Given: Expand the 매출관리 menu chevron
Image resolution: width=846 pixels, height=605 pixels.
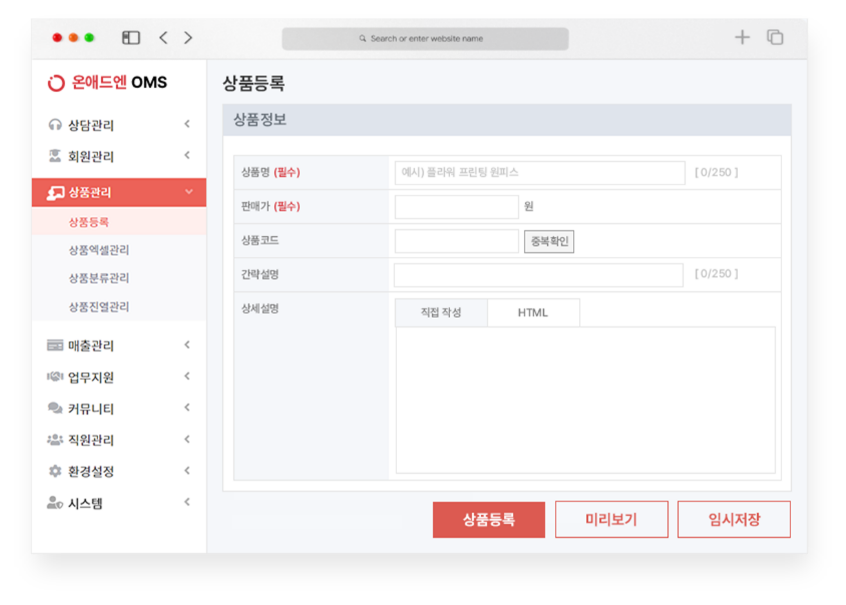Looking at the screenshot, I should [x=187, y=345].
